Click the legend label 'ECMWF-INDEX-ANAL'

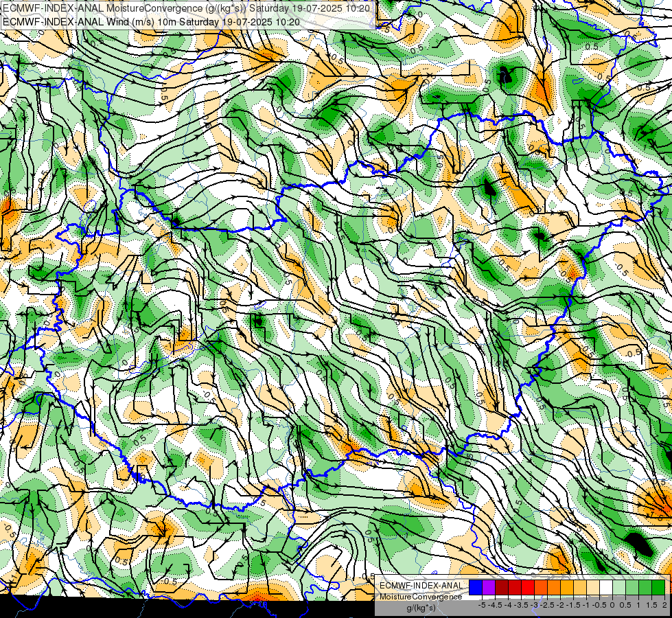point(421,586)
